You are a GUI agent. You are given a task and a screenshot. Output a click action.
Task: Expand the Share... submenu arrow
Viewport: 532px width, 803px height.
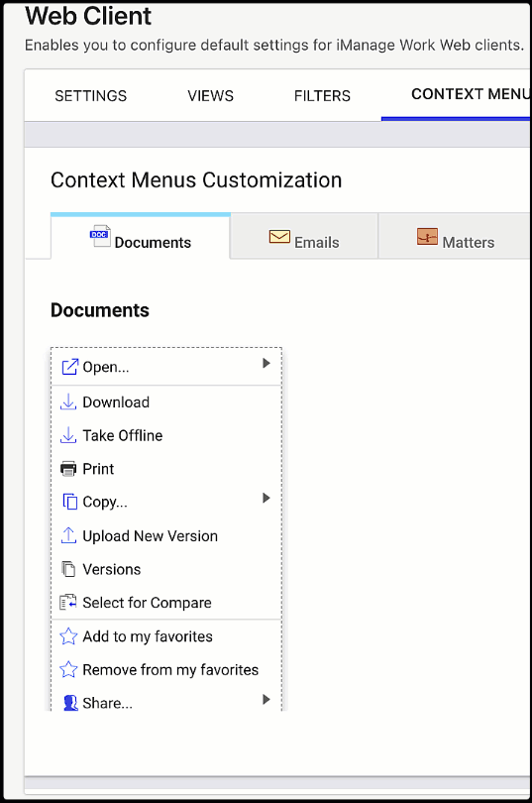pos(266,700)
